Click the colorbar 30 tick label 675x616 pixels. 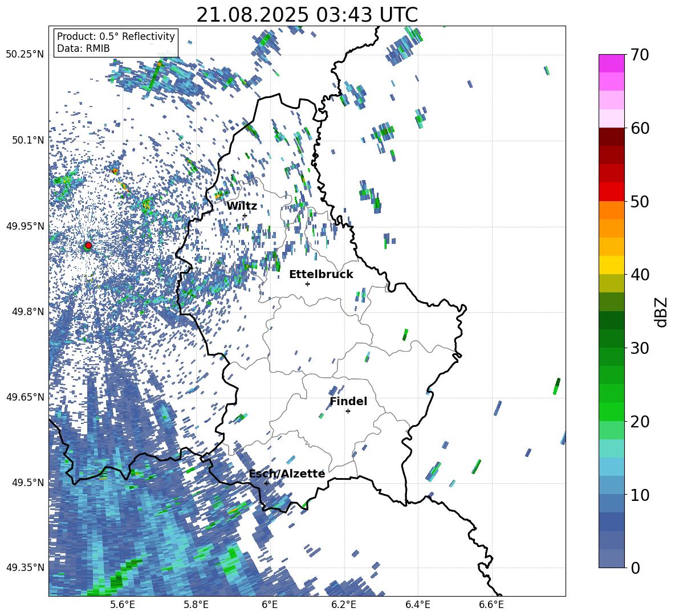pos(640,348)
